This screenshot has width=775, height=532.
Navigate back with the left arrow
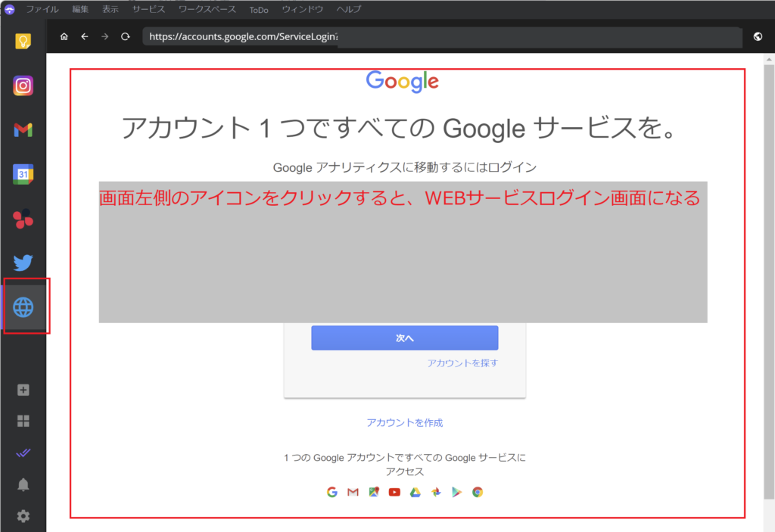[x=85, y=36]
